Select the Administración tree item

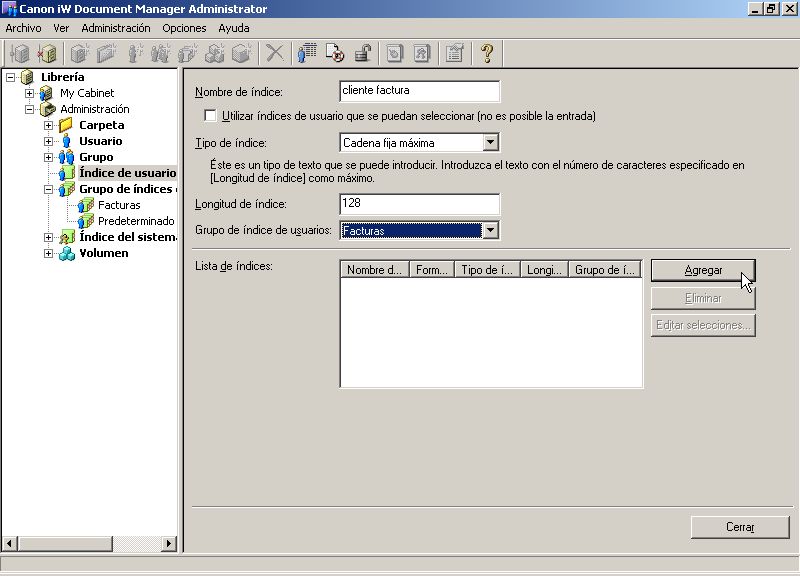pyautogui.click(x=95, y=109)
